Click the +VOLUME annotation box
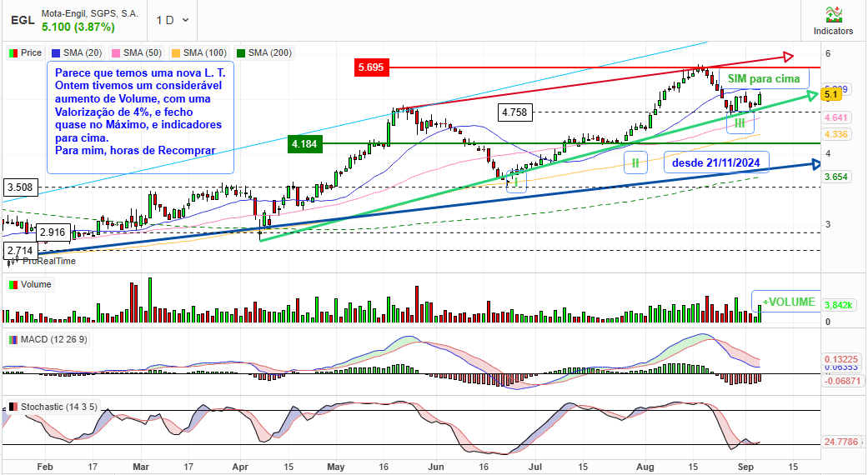 tap(787, 302)
